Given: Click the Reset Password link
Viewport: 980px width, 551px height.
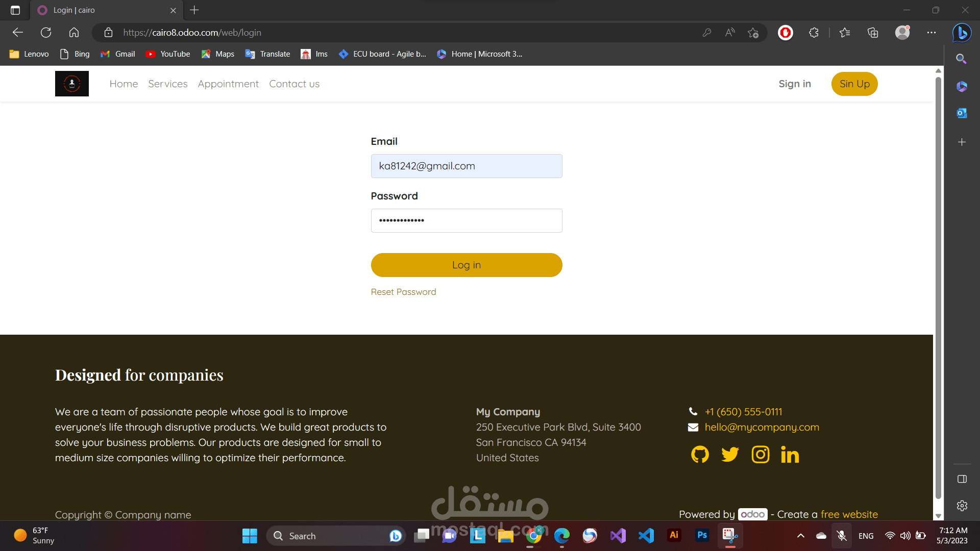Looking at the screenshot, I should pyautogui.click(x=403, y=292).
